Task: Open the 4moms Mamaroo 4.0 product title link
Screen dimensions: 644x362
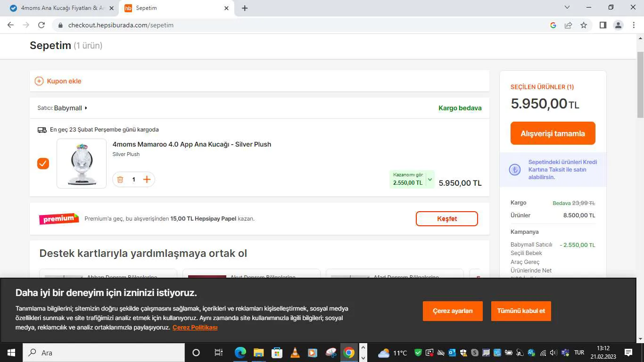Action: [192, 144]
